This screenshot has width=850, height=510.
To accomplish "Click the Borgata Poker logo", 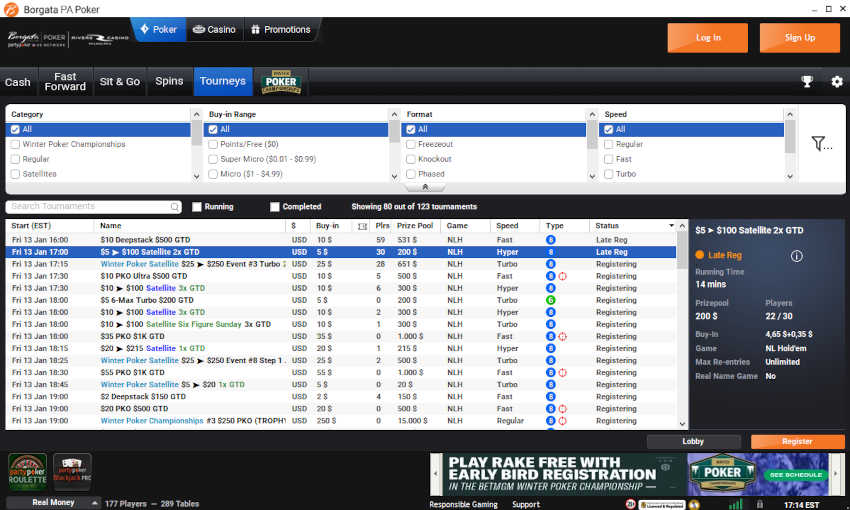I will (37, 39).
